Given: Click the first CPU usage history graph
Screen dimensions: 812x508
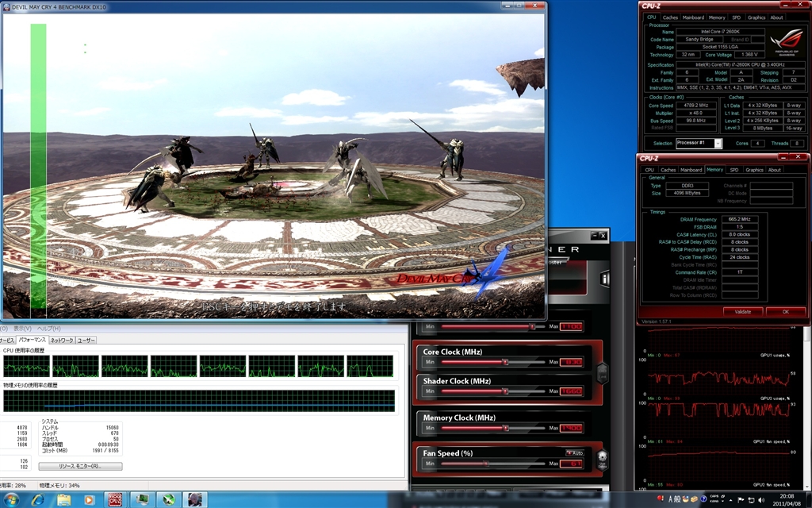Looking at the screenshot, I should pos(26,366).
